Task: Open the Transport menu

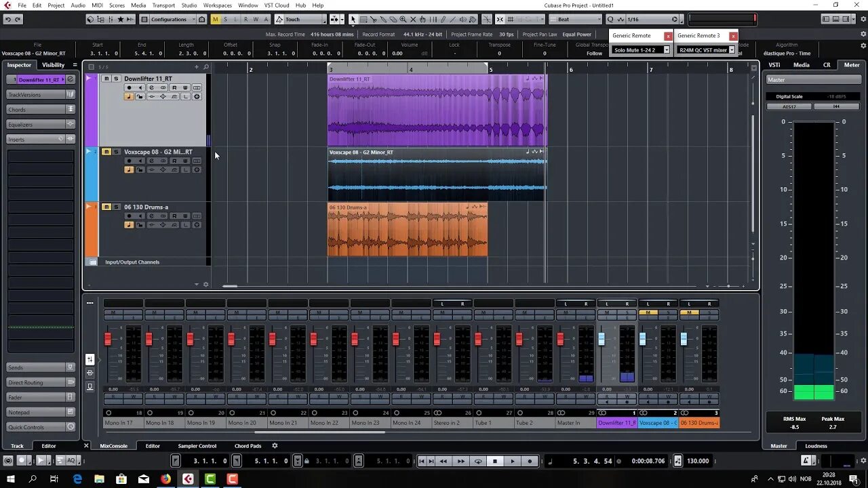Action: point(163,5)
